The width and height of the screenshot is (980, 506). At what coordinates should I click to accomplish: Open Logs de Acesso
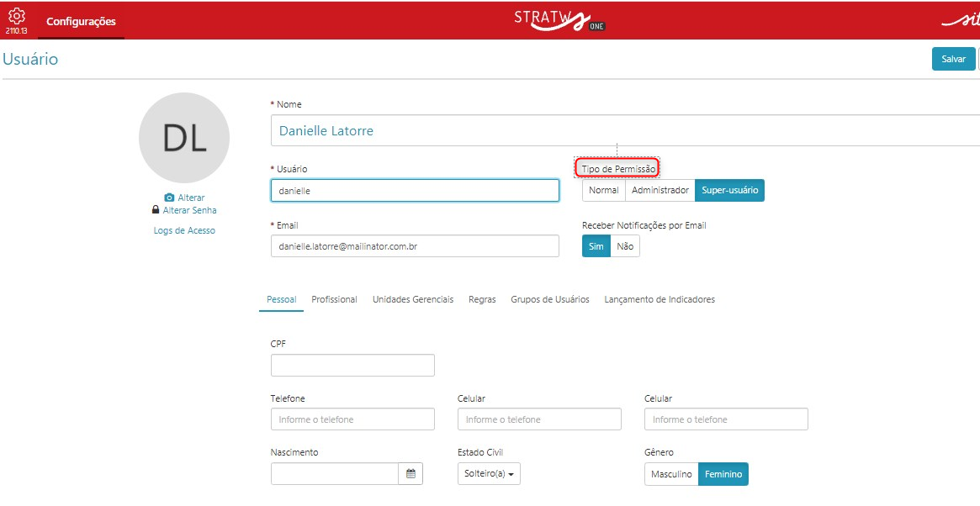[x=184, y=230]
